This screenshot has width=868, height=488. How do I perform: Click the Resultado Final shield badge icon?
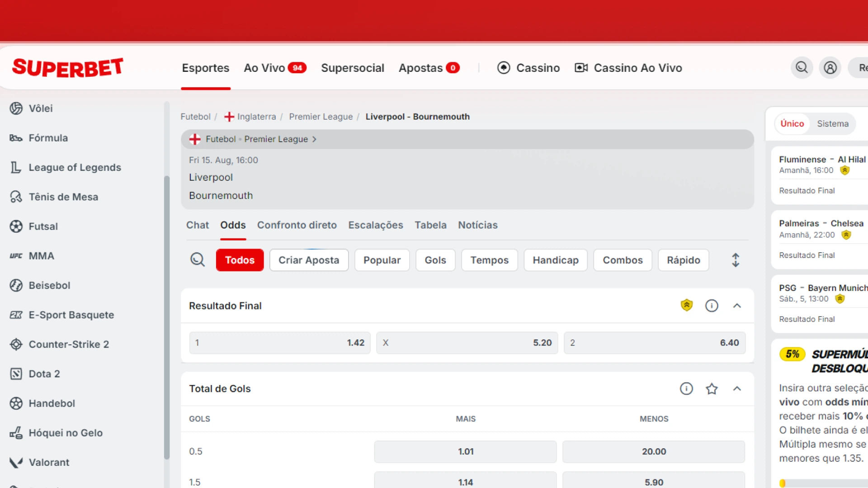click(686, 305)
